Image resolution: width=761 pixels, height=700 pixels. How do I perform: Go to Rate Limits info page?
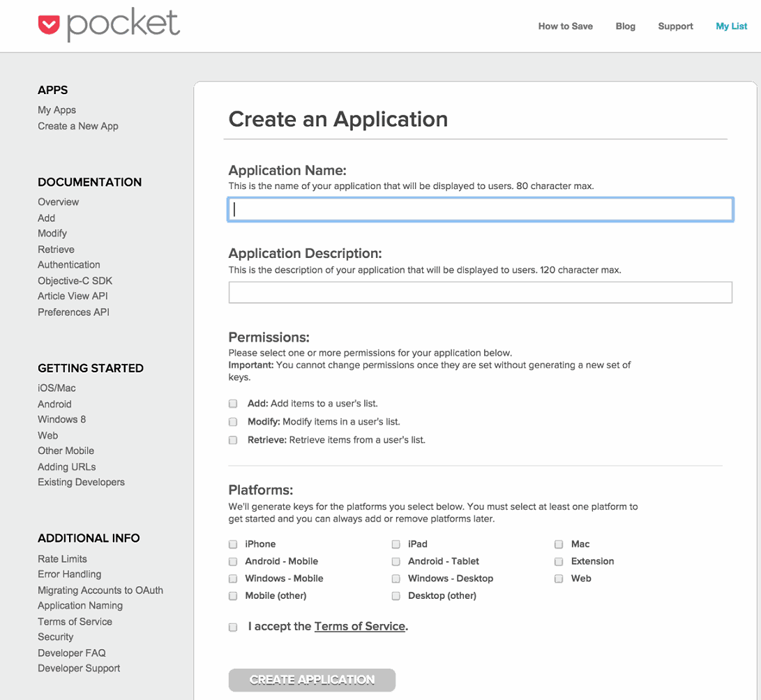pos(62,559)
